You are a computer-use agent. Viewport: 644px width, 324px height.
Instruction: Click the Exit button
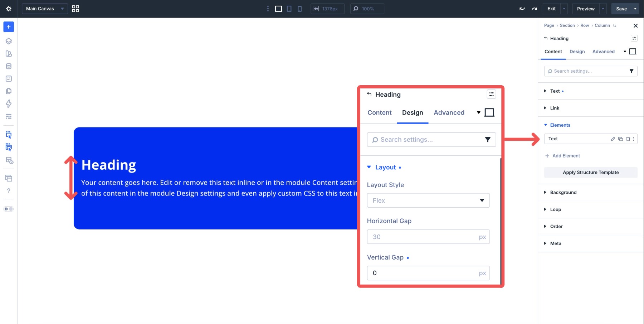[552, 9]
